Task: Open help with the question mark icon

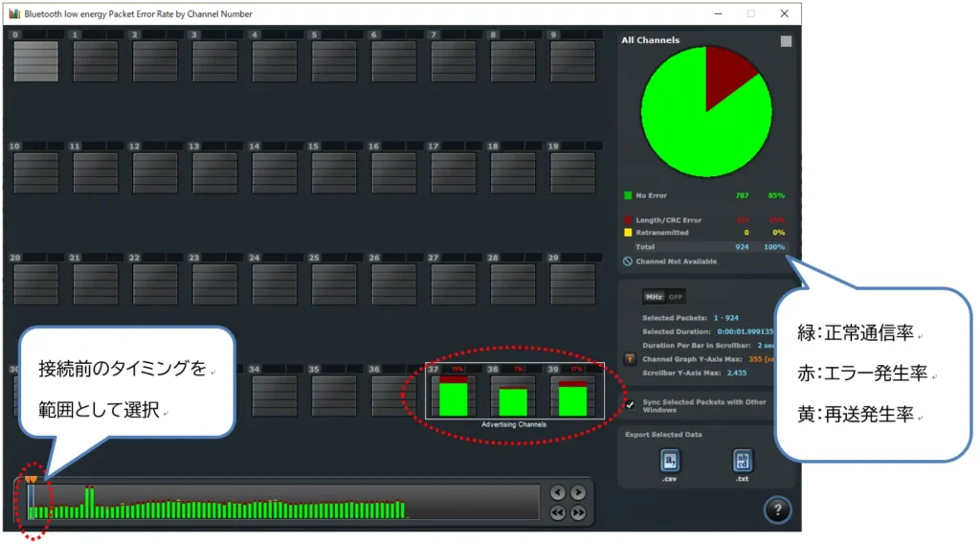Action: (777, 510)
